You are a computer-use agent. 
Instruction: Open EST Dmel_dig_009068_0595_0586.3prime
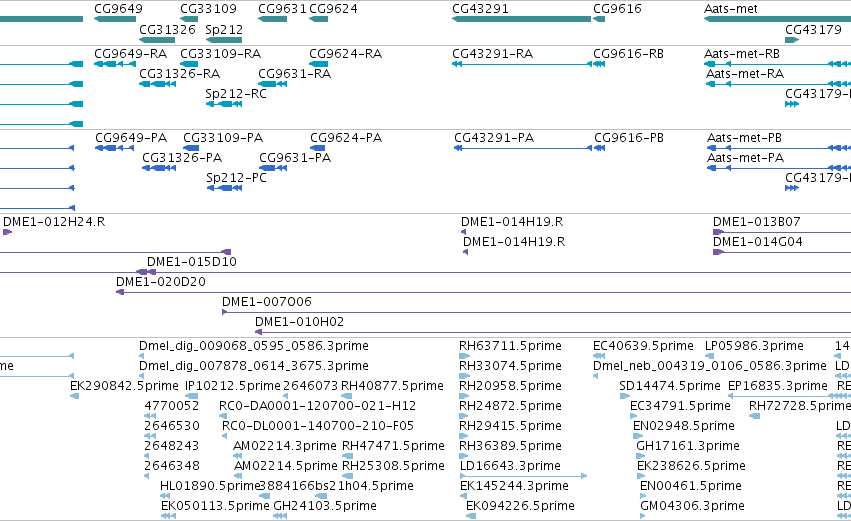pos(254,346)
